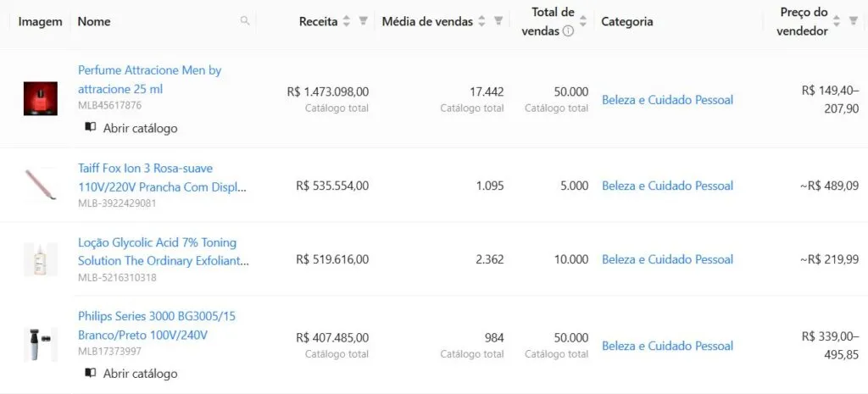Sort by Média de vendas arrows
Screen dimensions: 868x394
tap(482, 21)
